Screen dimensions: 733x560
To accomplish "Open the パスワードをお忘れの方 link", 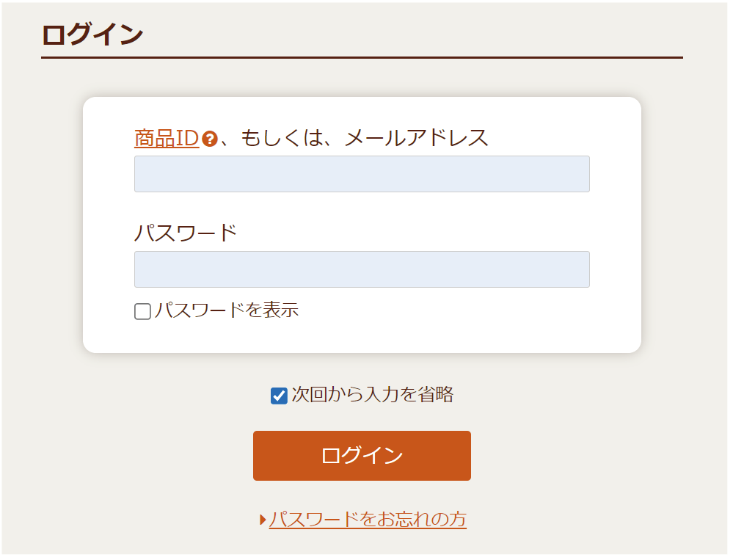I will pyautogui.click(x=368, y=520).
